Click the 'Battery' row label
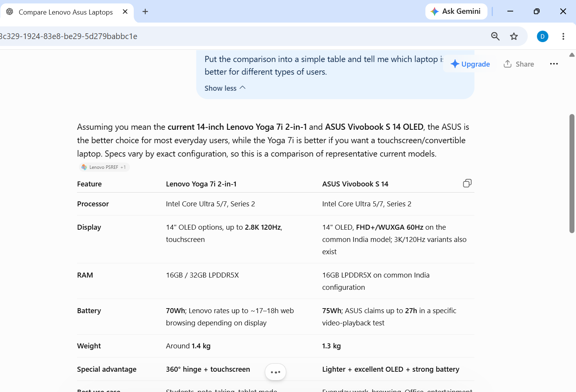This screenshot has width=576, height=392. coord(89,311)
